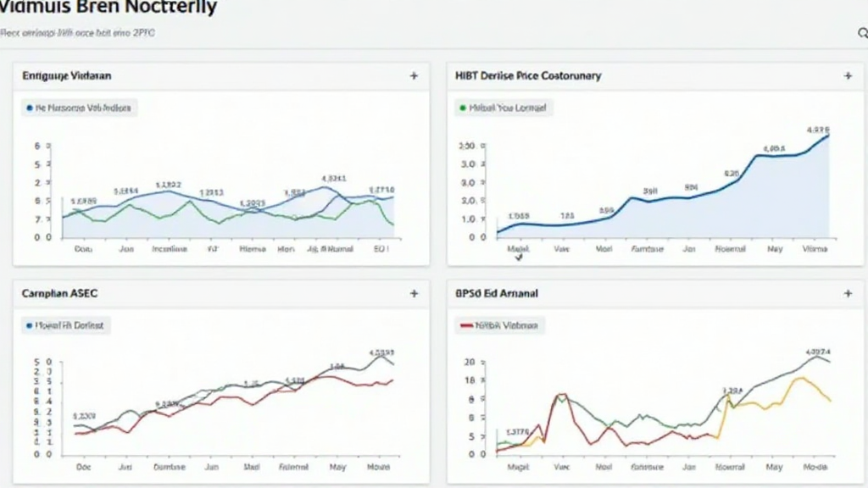
Task: Click the topmost data point in HIBT chart
Action: (827, 136)
